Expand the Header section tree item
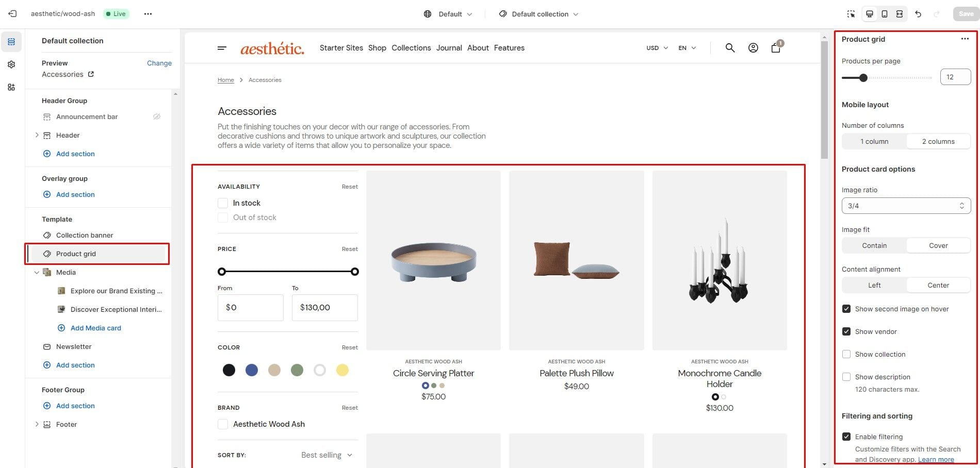The width and height of the screenshot is (980, 468). (x=37, y=136)
